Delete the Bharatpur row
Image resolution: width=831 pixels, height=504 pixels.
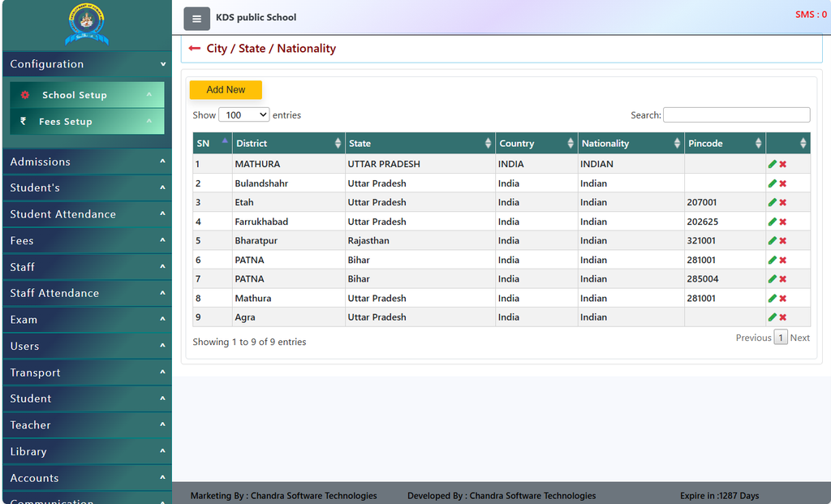783,240
